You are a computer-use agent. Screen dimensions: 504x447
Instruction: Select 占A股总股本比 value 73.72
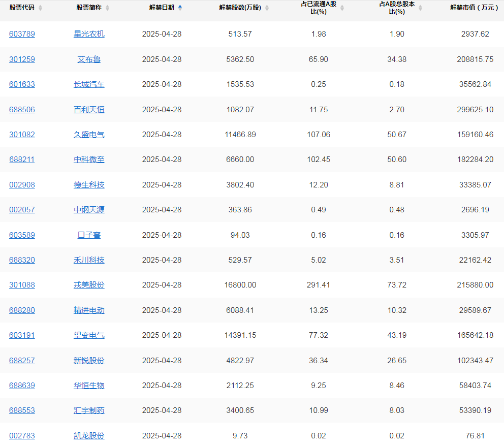pyautogui.click(x=397, y=285)
